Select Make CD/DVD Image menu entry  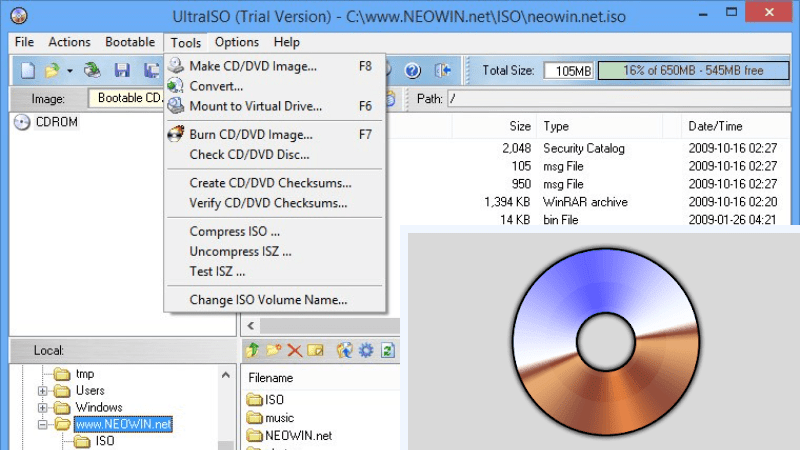tap(253, 67)
